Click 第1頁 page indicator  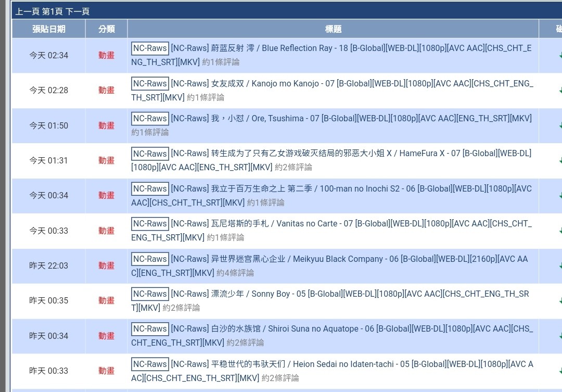53,11
